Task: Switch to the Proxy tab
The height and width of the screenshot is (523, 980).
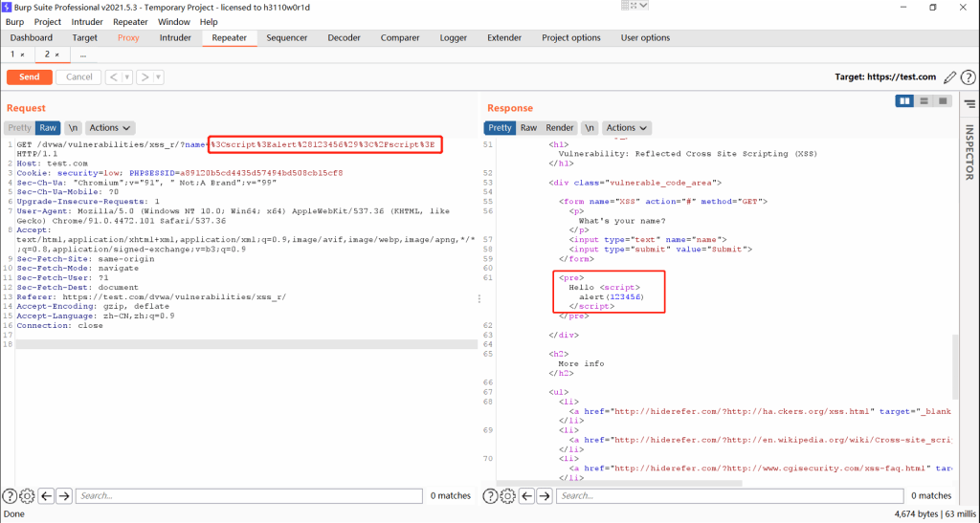Action: (x=128, y=38)
